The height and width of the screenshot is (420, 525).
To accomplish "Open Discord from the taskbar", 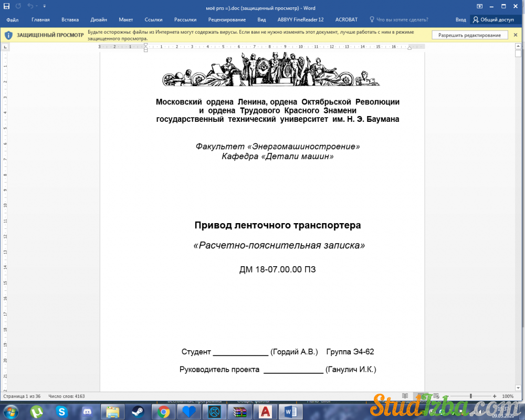I will [x=87, y=412].
